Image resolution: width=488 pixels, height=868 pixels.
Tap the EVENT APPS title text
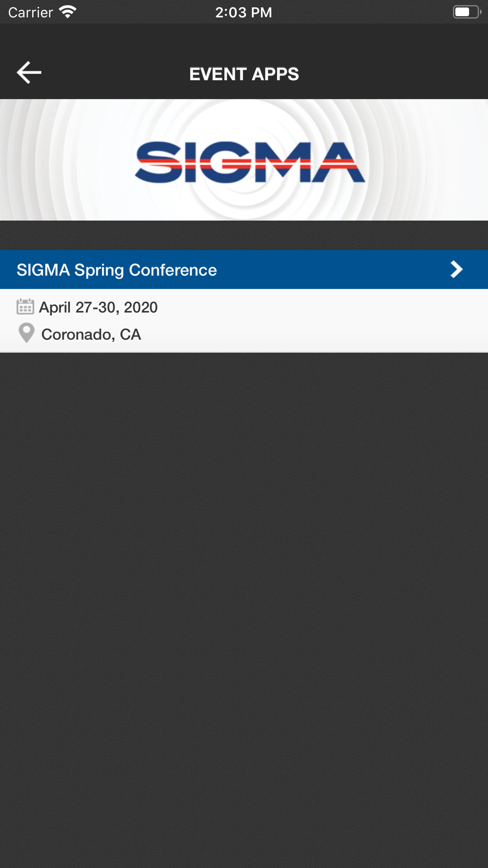pyautogui.click(x=244, y=74)
